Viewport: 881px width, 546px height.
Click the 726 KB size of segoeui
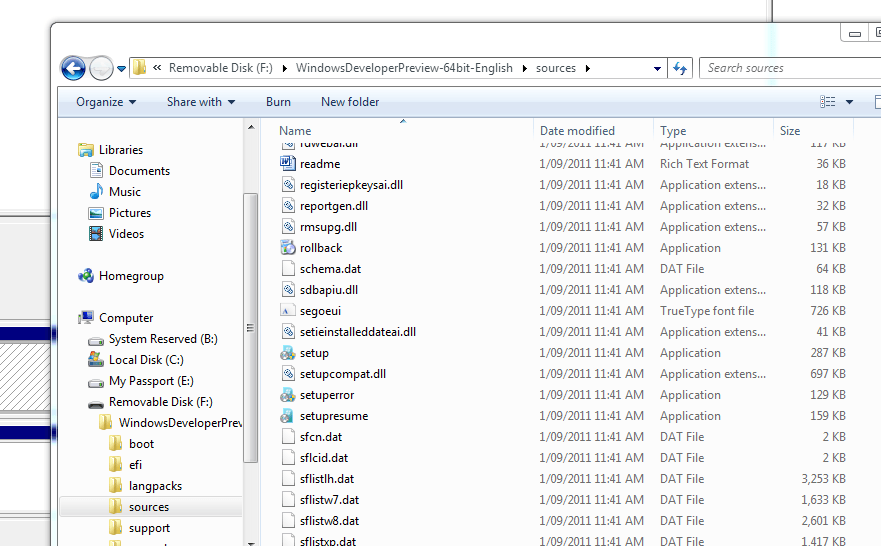(828, 311)
